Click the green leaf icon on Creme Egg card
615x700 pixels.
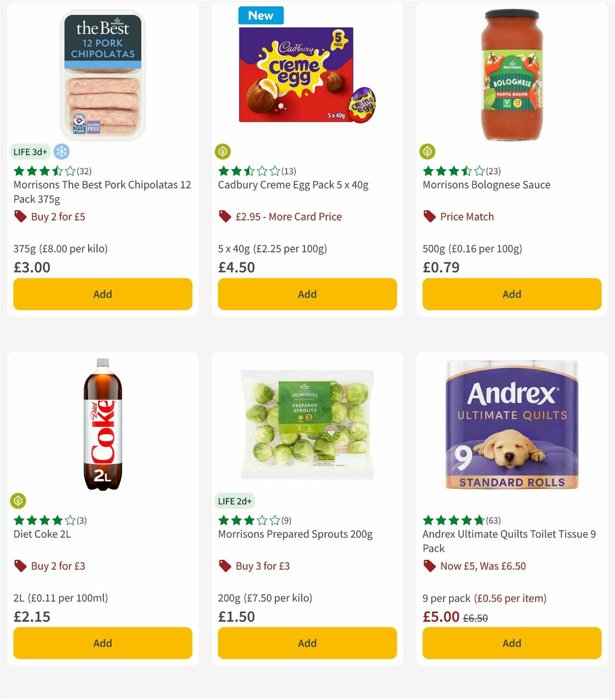click(222, 152)
